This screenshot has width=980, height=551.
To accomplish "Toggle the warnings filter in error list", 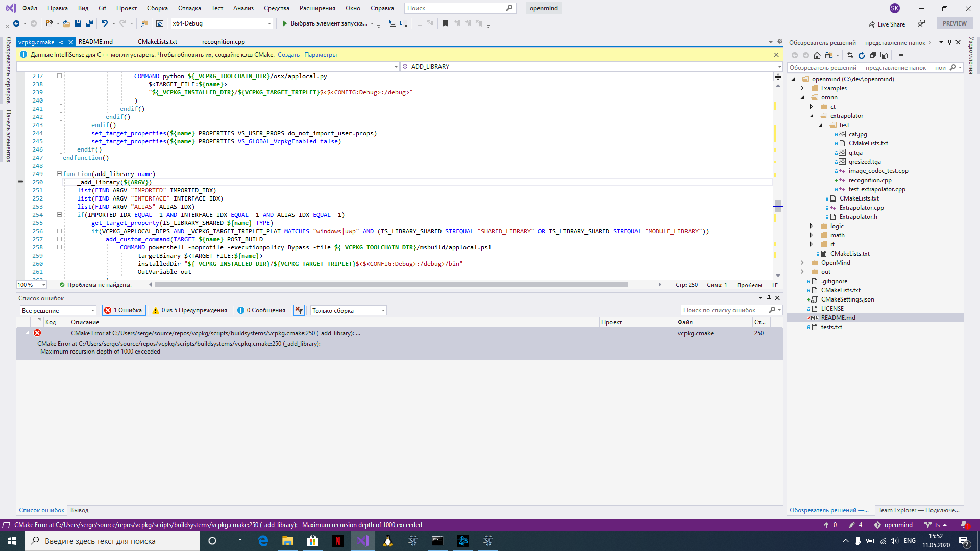I will pos(189,310).
